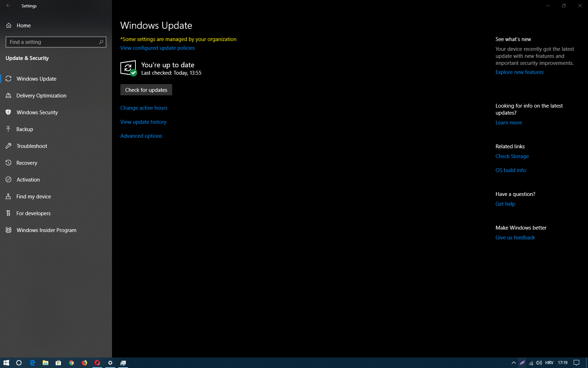588x368 pixels.
Task: Select Backup in the sidebar
Action: click(x=56, y=129)
